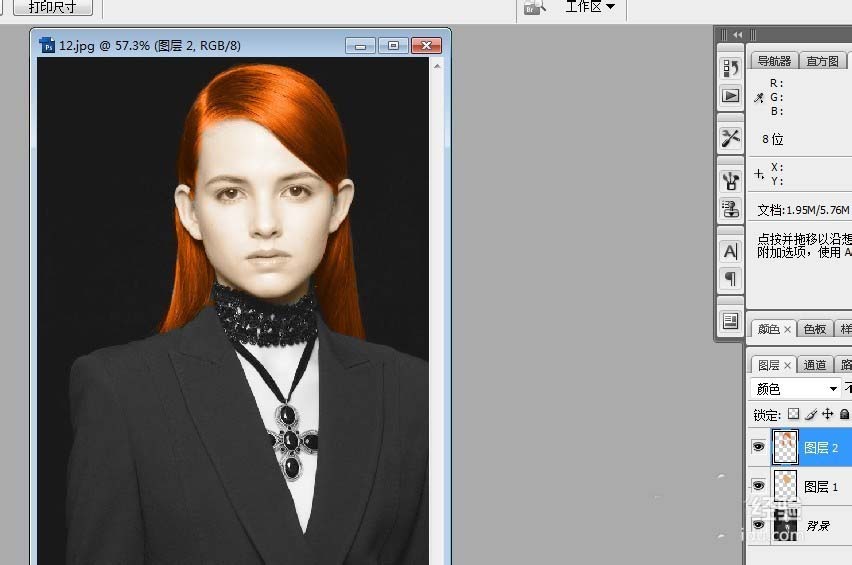The width and height of the screenshot is (852, 565).
Task: Open the 颜色 blend mode dropdown
Action: [x=796, y=388]
